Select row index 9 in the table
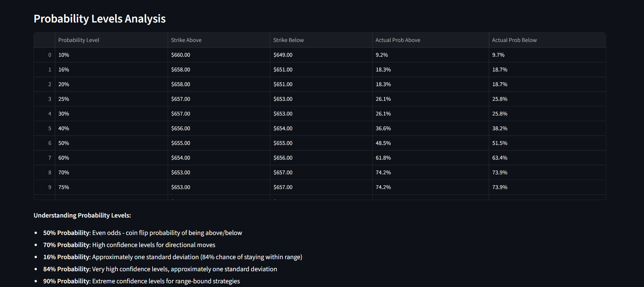Image resolution: width=644 pixels, height=287 pixels. tap(50, 187)
